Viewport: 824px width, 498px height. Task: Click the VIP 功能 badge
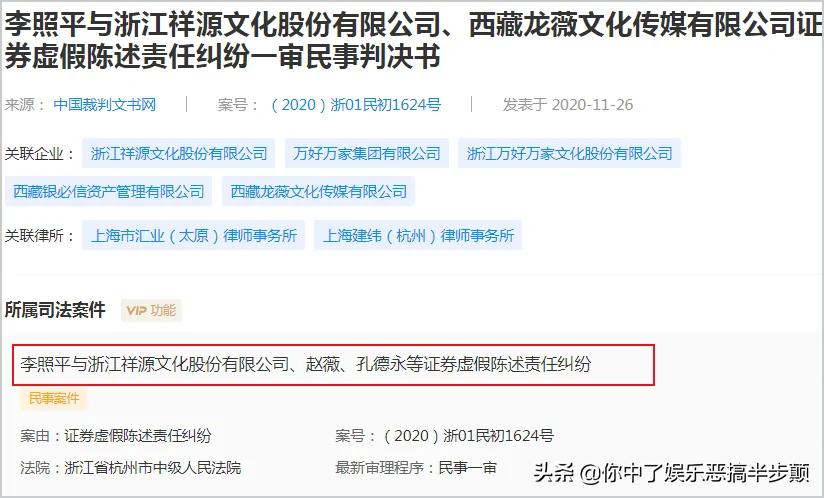(x=151, y=310)
